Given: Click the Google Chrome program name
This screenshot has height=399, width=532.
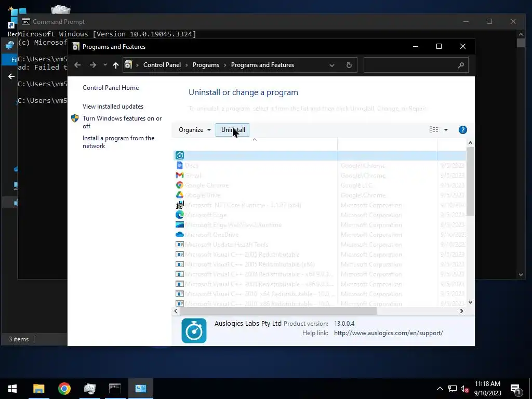Looking at the screenshot, I should (x=207, y=185).
